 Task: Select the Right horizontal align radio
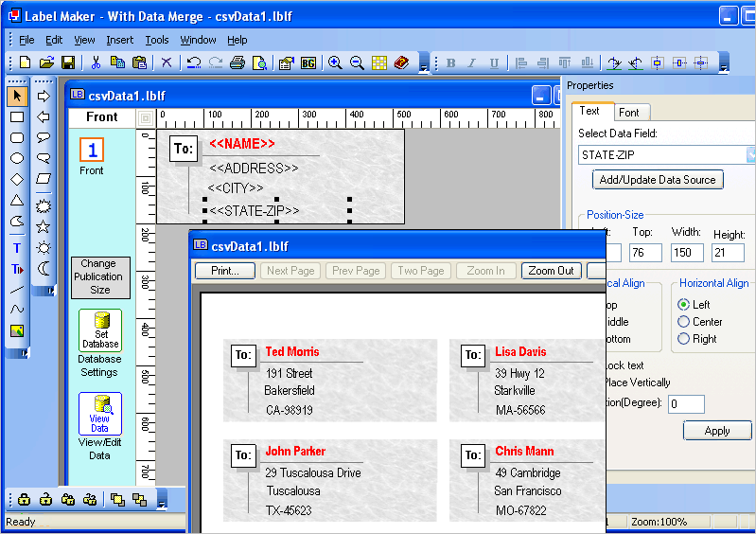pos(683,339)
